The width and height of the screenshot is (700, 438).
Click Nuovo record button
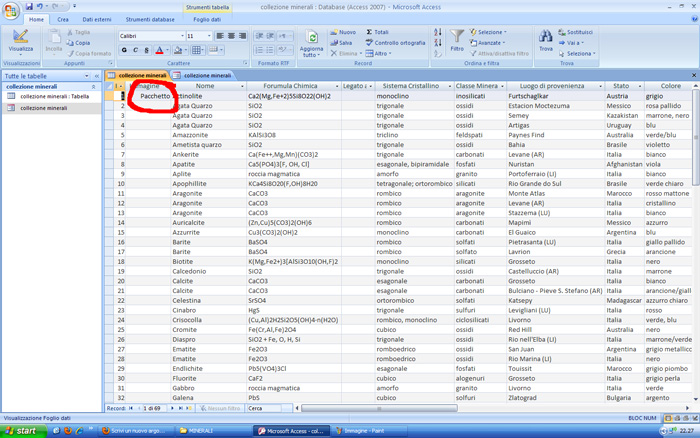coord(343,32)
